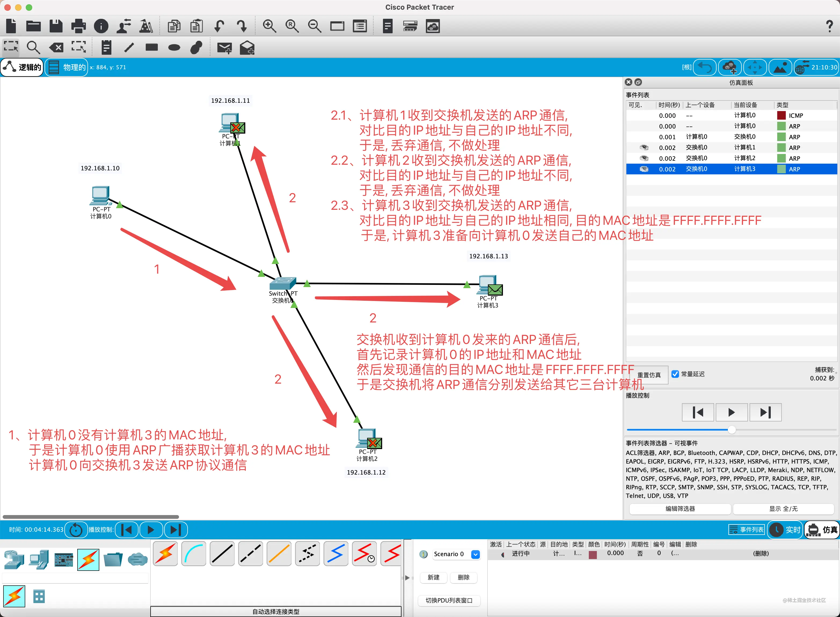Open a file with the folder icon
This screenshot has width=840, height=617.
coord(33,26)
